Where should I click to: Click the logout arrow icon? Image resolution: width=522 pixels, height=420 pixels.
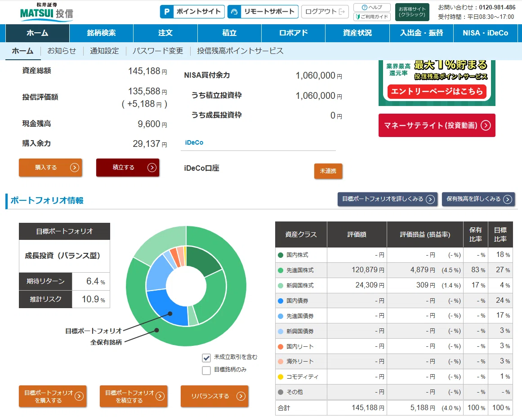342,12
